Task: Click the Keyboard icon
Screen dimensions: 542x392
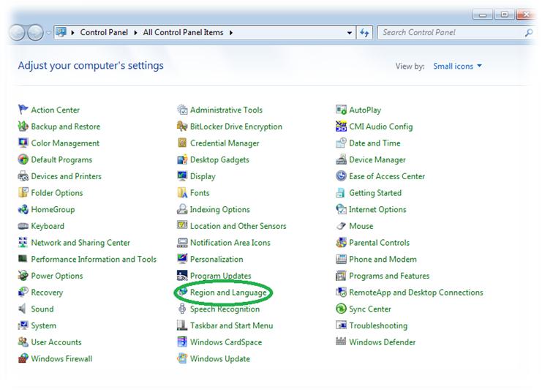Action: click(x=23, y=226)
